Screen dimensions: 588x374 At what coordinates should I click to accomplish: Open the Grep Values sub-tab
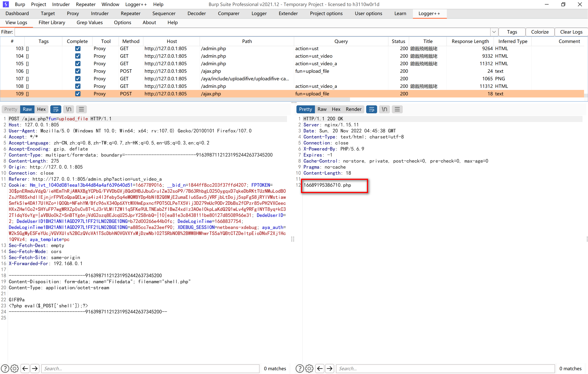[89, 22]
